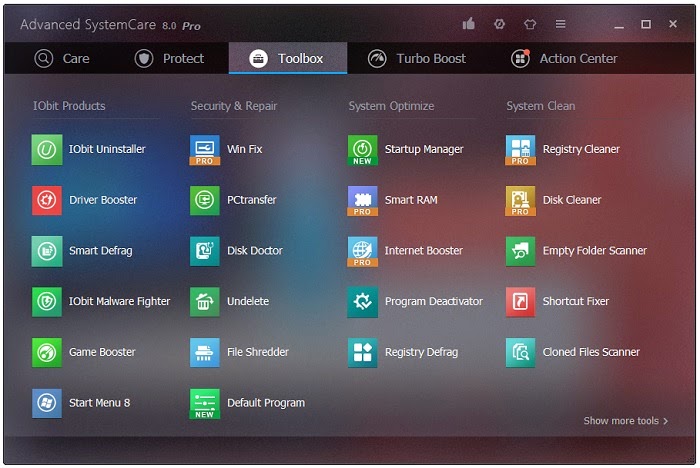Click the Start Menu 8 label text
700x468 pixels.
[x=100, y=403]
